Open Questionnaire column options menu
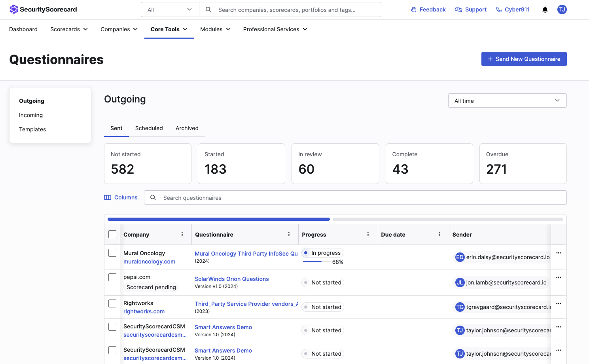This screenshot has width=589, height=364. tap(289, 234)
